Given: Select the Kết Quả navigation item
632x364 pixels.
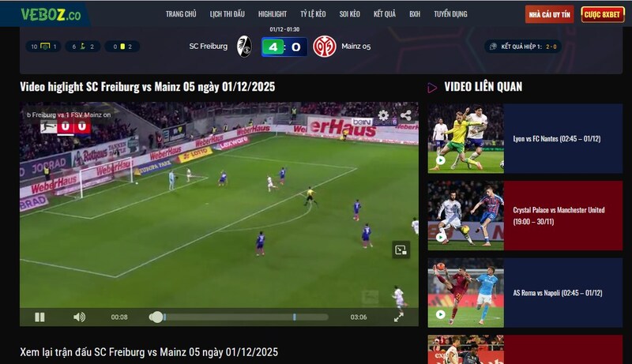Looking at the screenshot, I should [385, 14].
